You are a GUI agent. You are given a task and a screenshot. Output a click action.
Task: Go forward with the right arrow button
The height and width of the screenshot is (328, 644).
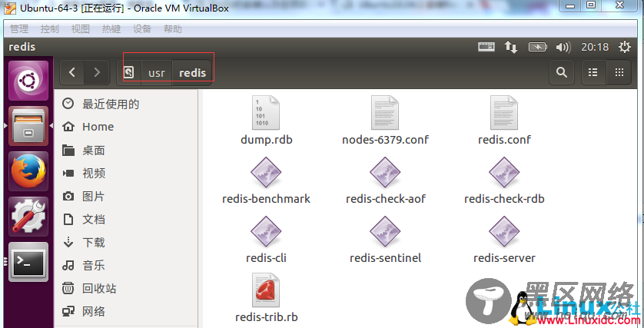point(97,73)
